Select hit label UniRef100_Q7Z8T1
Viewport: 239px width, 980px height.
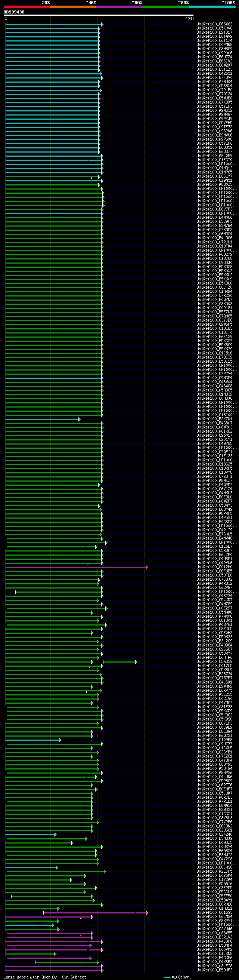[x=214, y=477]
